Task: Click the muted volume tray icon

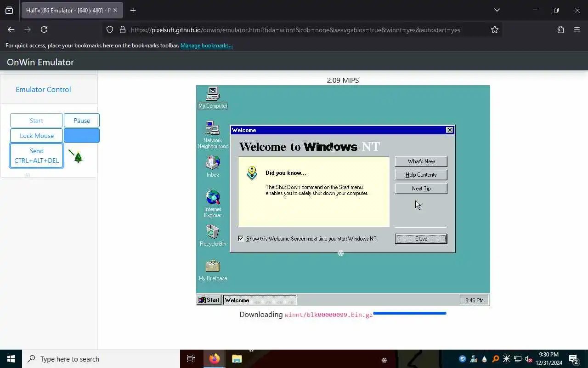Action: 528,359
